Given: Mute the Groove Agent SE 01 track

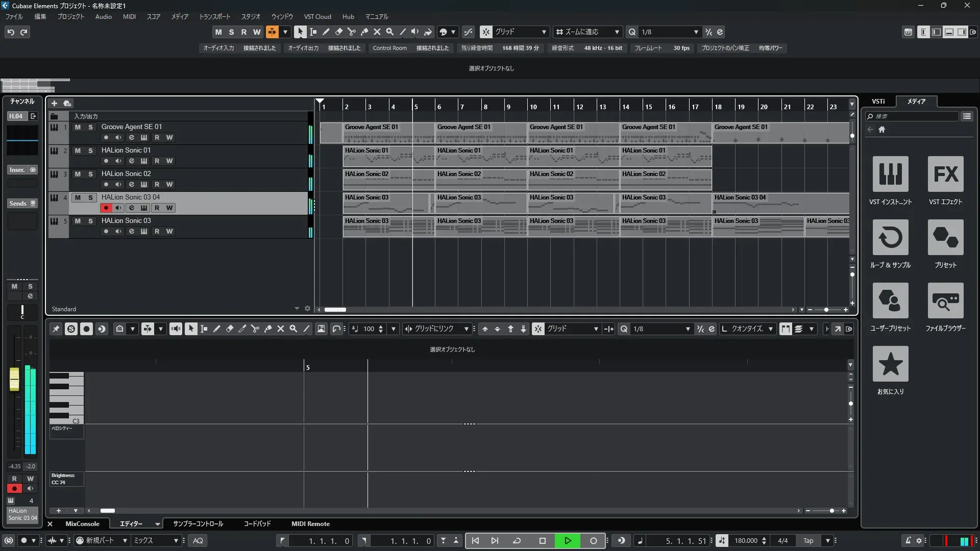Looking at the screenshot, I should point(78,127).
